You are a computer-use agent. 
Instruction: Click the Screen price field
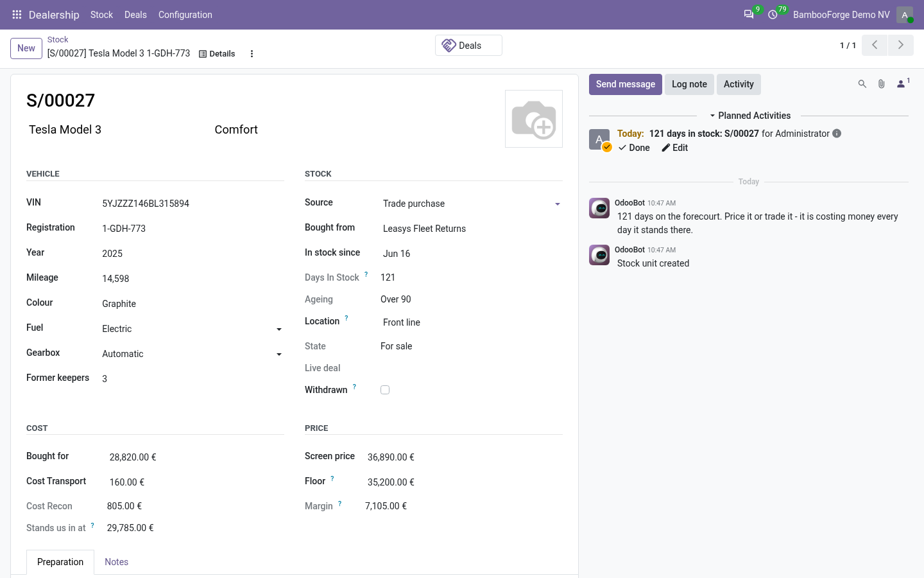point(464,457)
